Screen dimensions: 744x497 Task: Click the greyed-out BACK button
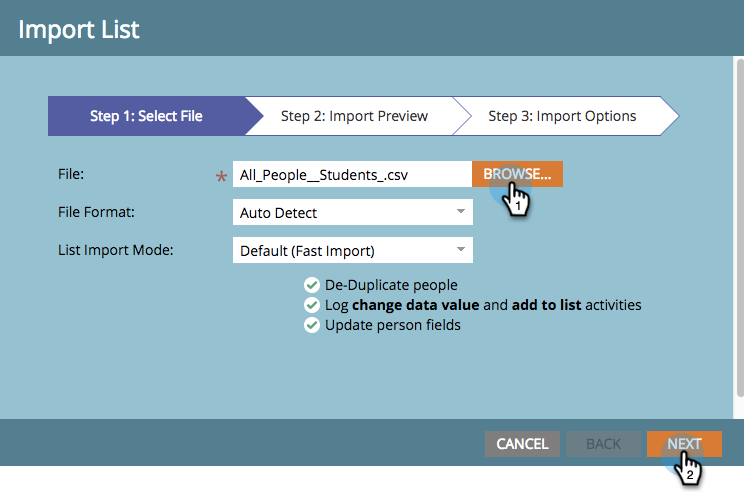tap(603, 444)
